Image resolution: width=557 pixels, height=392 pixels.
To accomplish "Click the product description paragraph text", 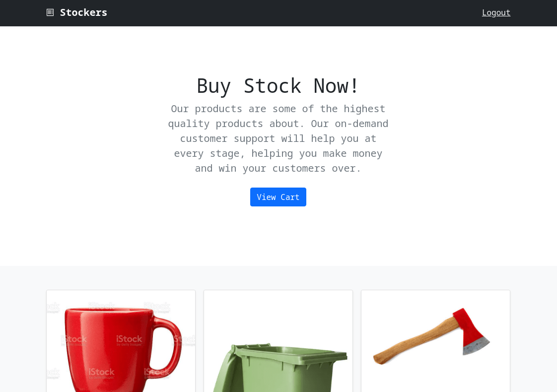I will (x=278, y=138).
